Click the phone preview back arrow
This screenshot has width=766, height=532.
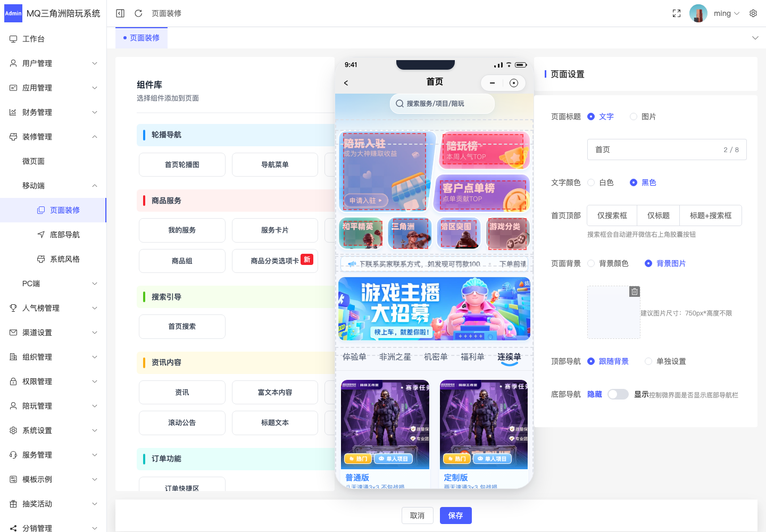[346, 83]
